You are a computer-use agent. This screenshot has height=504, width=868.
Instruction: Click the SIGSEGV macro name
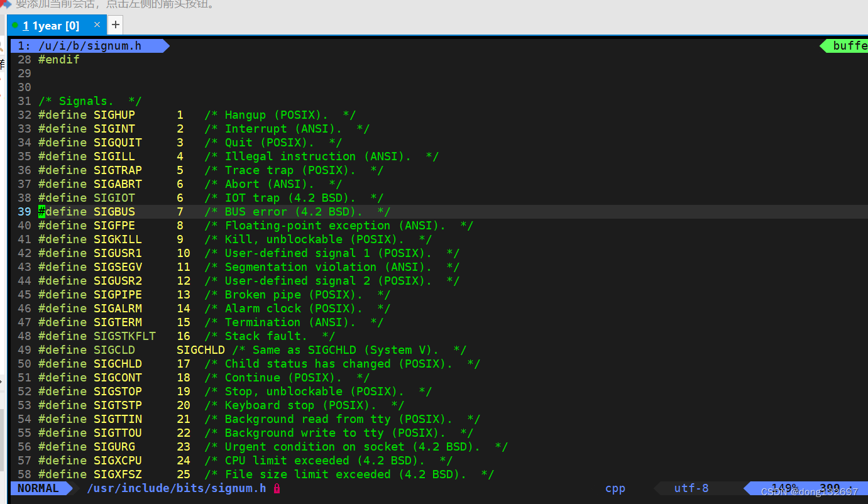pyautogui.click(x=118, y=267)
